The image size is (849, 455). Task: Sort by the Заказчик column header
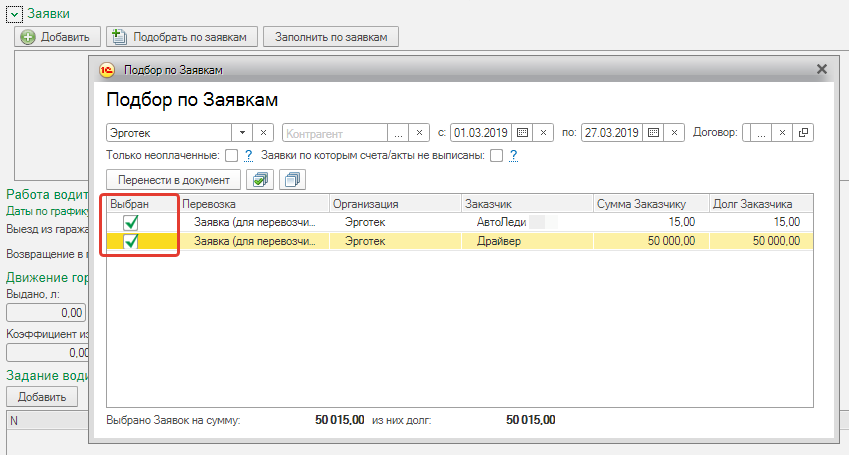click(x=527, y=204)
